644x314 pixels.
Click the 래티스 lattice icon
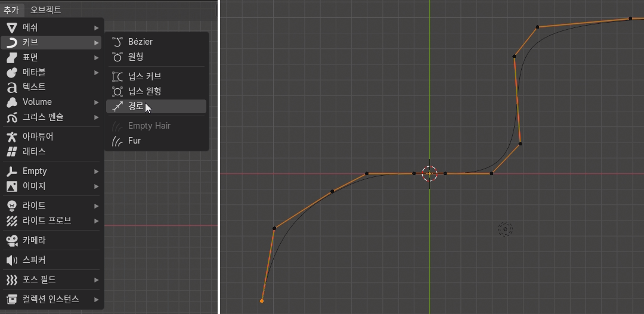click(x=12, y=152)
